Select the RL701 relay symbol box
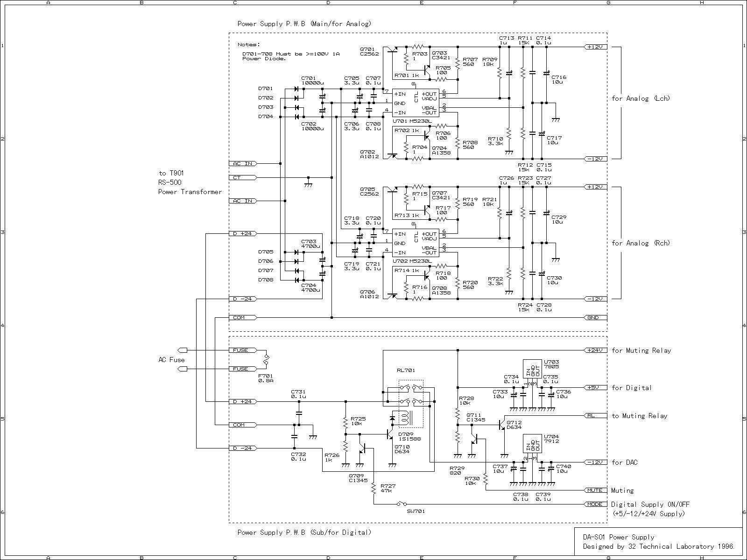This screenshot has height=560, width=747. (x=411, y=404)
